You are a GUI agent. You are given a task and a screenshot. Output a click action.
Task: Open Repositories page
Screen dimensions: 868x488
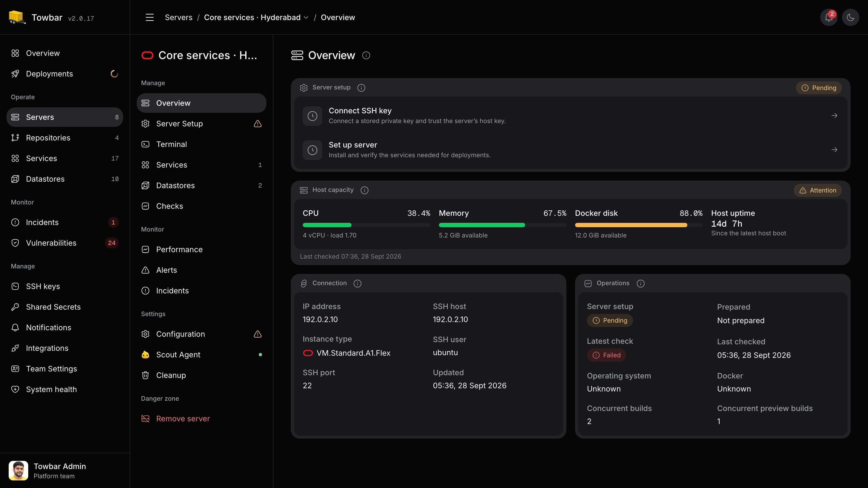click(65, 138)
